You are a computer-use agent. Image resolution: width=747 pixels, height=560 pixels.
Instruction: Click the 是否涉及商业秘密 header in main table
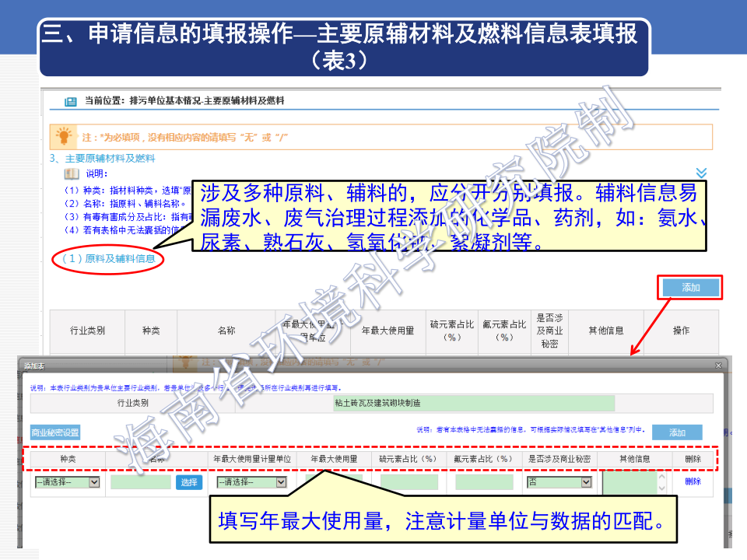tap(550, 331)
